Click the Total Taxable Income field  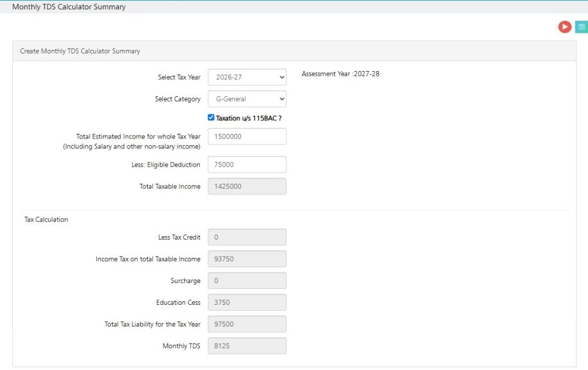click(247, 186)
